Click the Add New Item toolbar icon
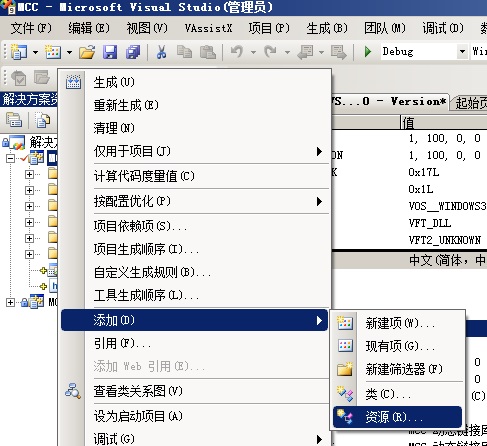The width and height of the screenshot is (487, 446). 53,52
